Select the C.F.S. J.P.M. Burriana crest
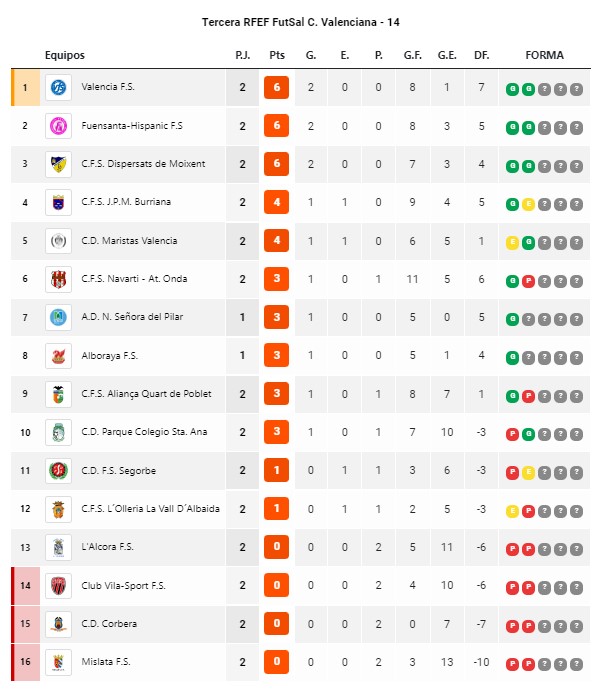Viewport: 597px width, 700px height. coord(58,202)
